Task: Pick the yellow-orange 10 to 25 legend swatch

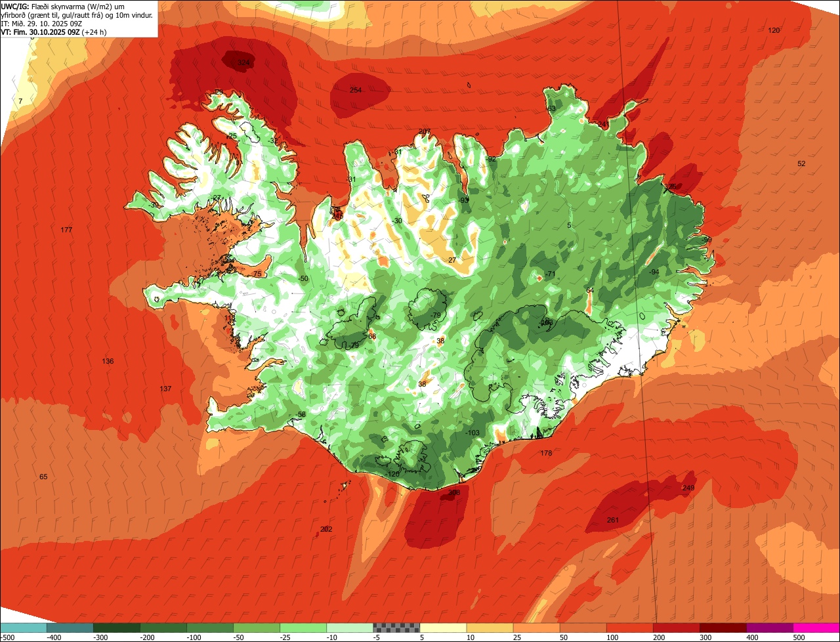Action: click(x=490, y=628)
